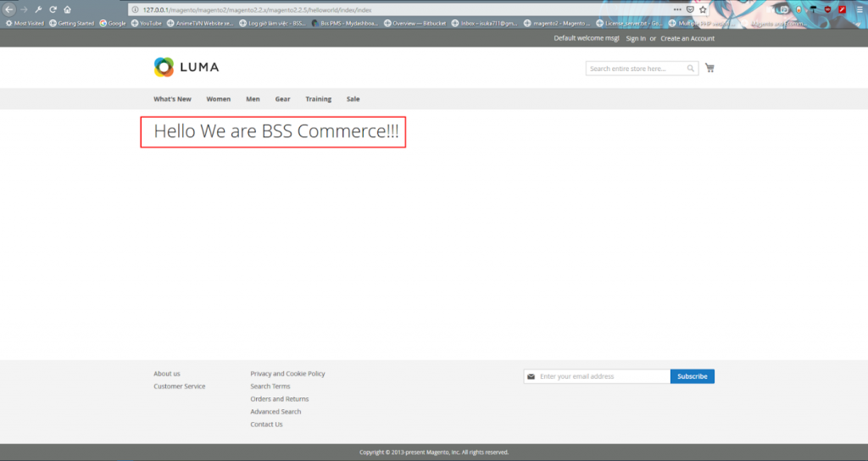Open the YouTube bookmark

(146, 23)
